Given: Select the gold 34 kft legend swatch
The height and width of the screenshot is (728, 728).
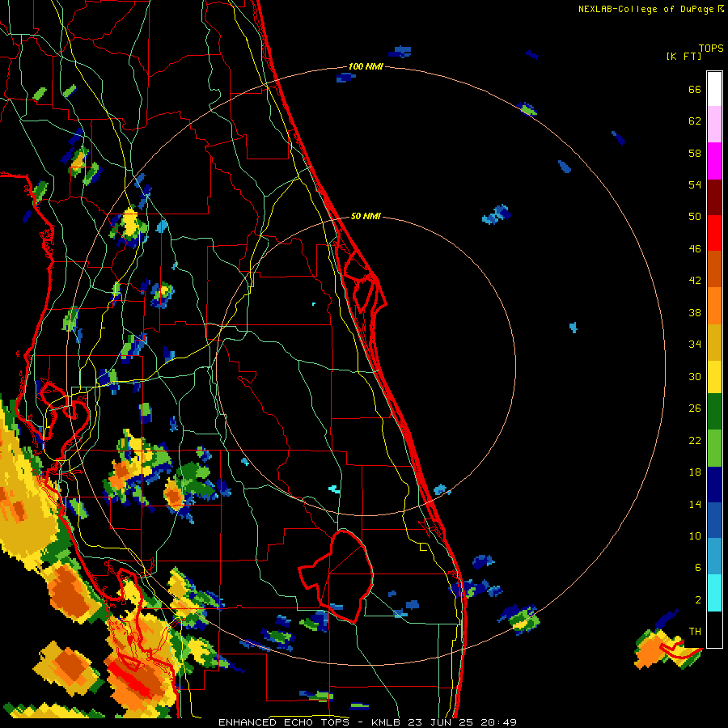Looking at the screenshot, I should click(714, 342).
